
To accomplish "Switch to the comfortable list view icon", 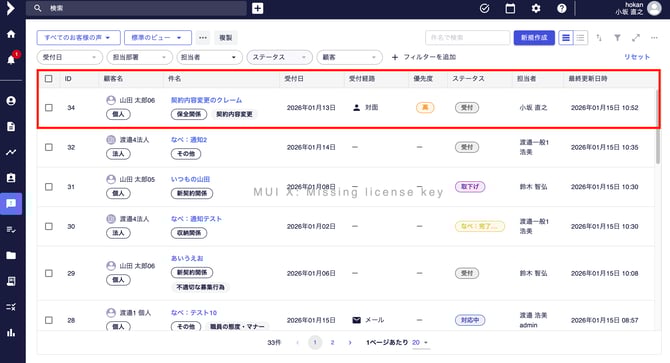I will pos(566,38).
